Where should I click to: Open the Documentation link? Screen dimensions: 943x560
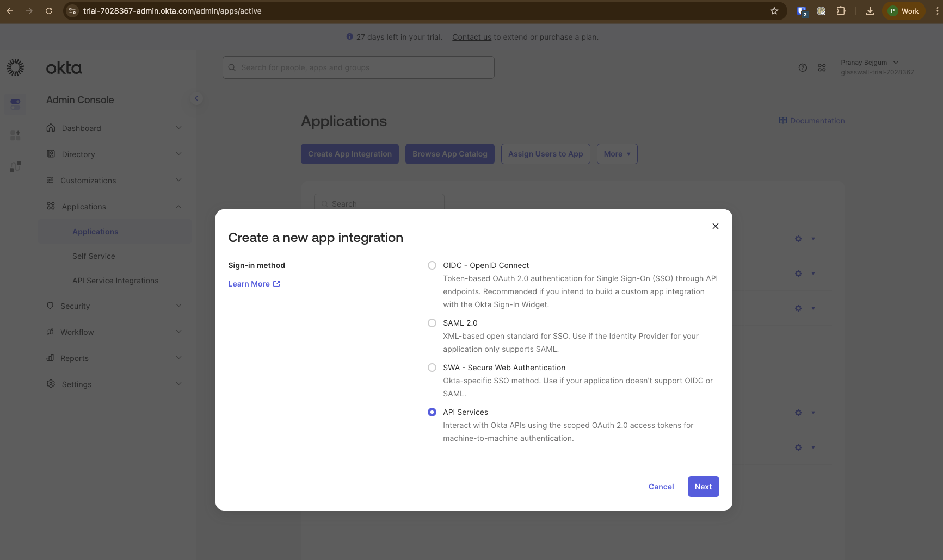[x=812, y=121]
